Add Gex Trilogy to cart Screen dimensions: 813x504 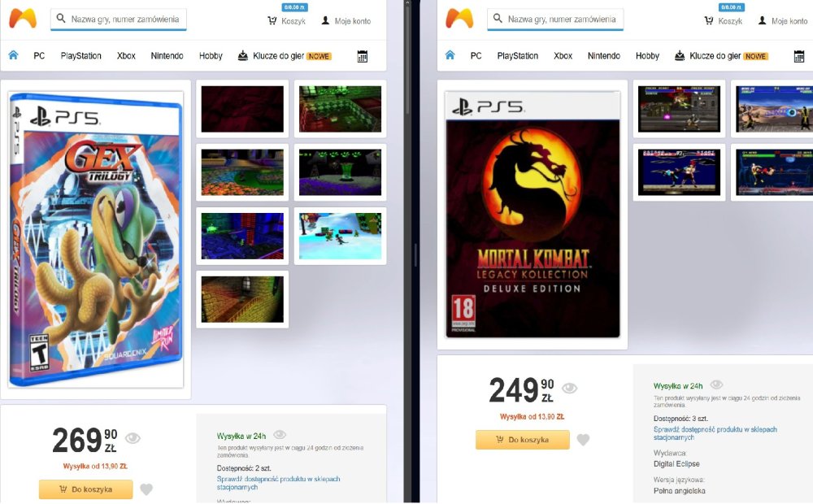click(85, 489)
